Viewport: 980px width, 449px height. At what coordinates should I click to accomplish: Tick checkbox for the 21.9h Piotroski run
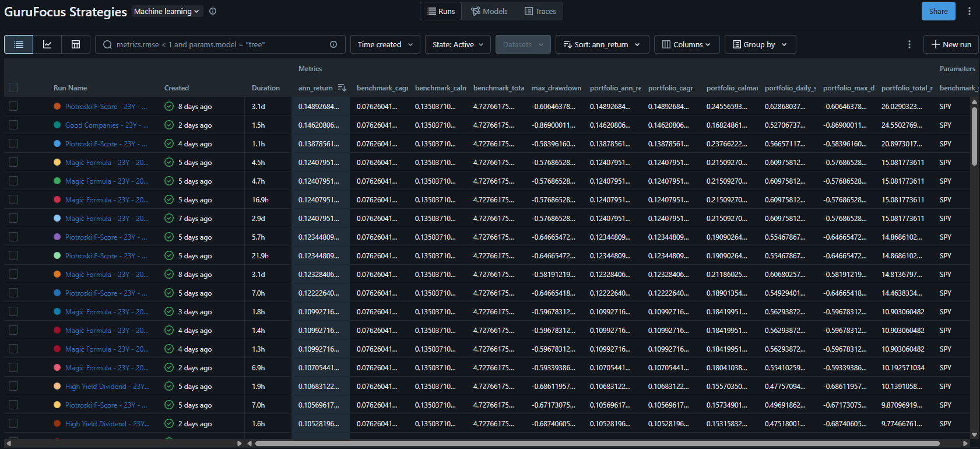(x=13, y=256)
